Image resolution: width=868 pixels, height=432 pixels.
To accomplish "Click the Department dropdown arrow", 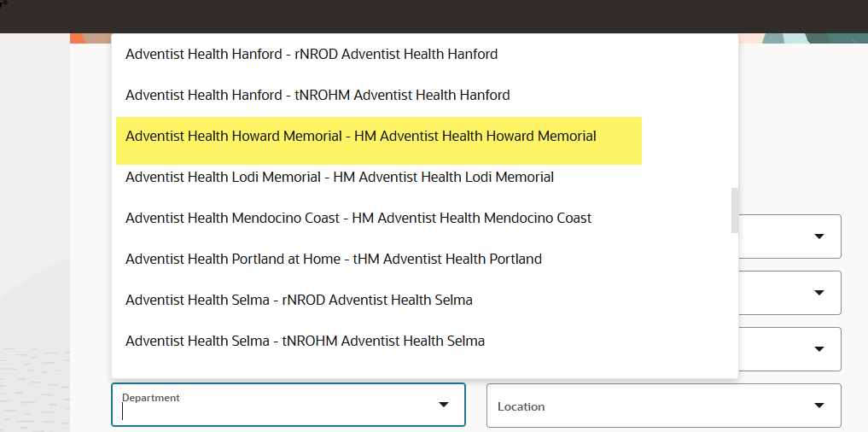I will (x=444, y=405).
